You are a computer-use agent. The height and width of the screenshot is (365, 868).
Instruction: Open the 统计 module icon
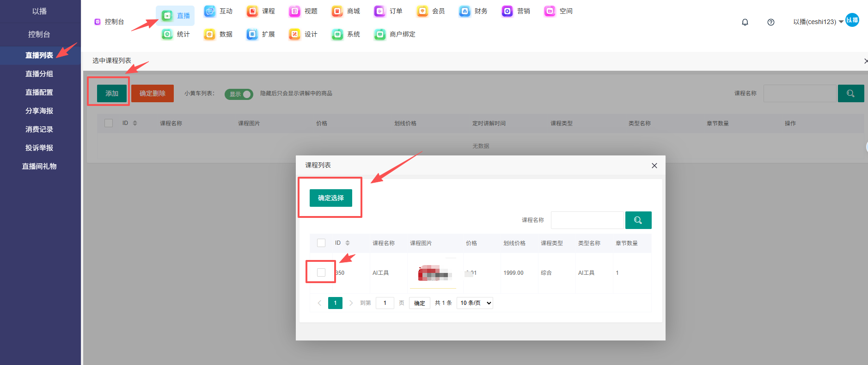(x=168, y=34)
